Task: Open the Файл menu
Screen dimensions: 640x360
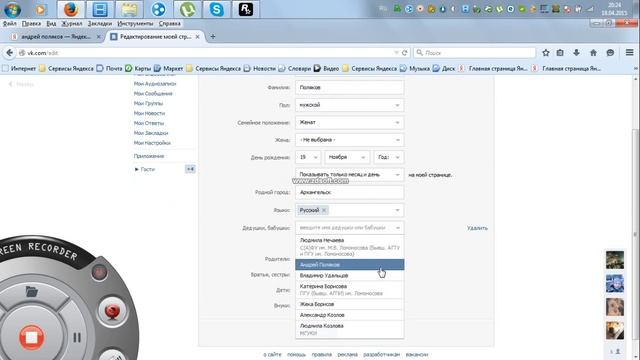Action: click(x=10, y=24)
